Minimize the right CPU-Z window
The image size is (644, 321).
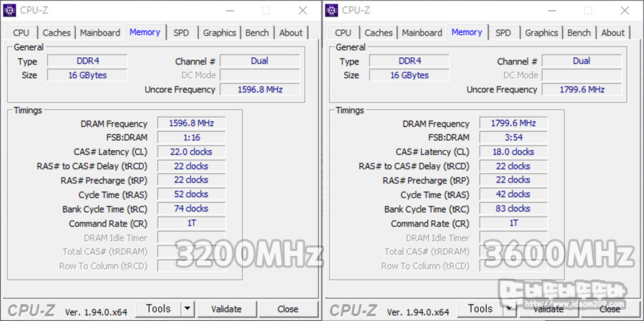pyautogui.click(x=553, y=11)
